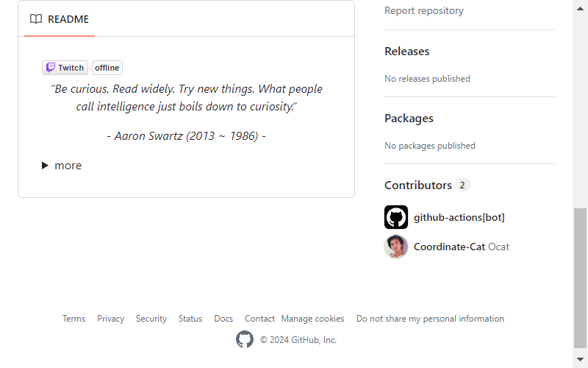
Task: Click the vertical scrollbar thumb
Action: click(x=580, y=278)
